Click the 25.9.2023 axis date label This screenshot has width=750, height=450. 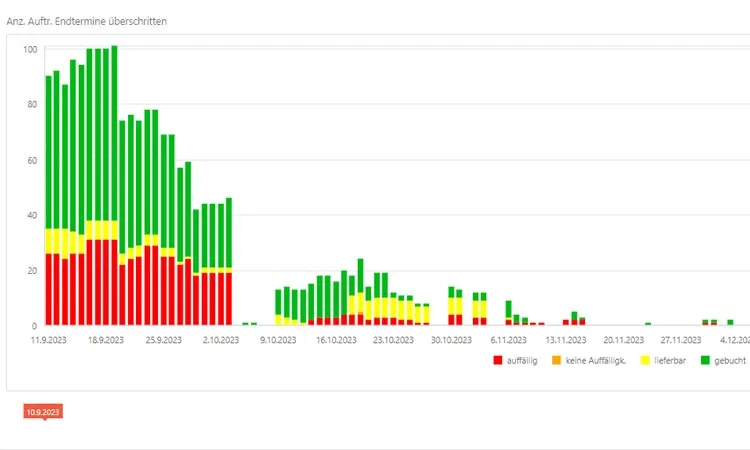tap(163, 340)
